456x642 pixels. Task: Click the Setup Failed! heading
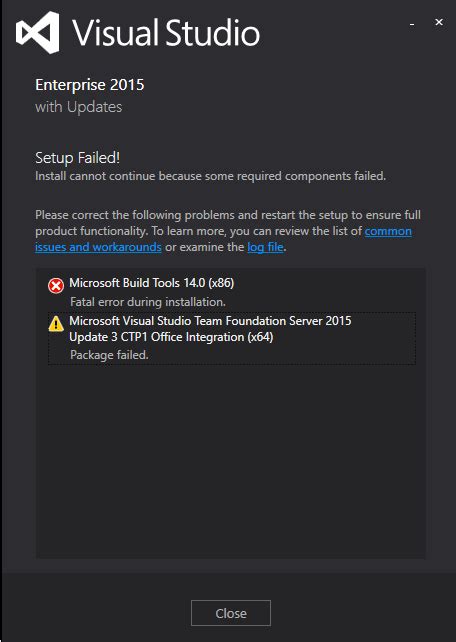pyautogui.click(x=77, y=158)
